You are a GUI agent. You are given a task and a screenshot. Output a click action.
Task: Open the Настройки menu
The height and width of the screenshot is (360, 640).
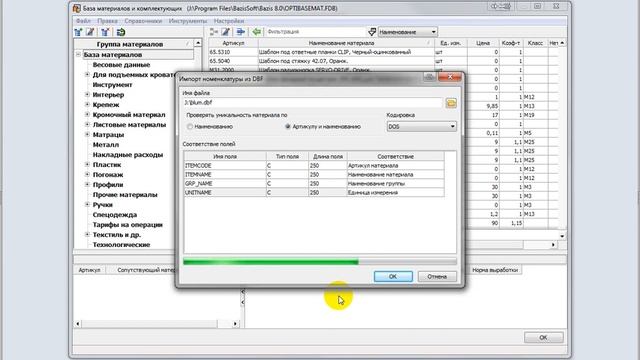click(x=229, y=21)
